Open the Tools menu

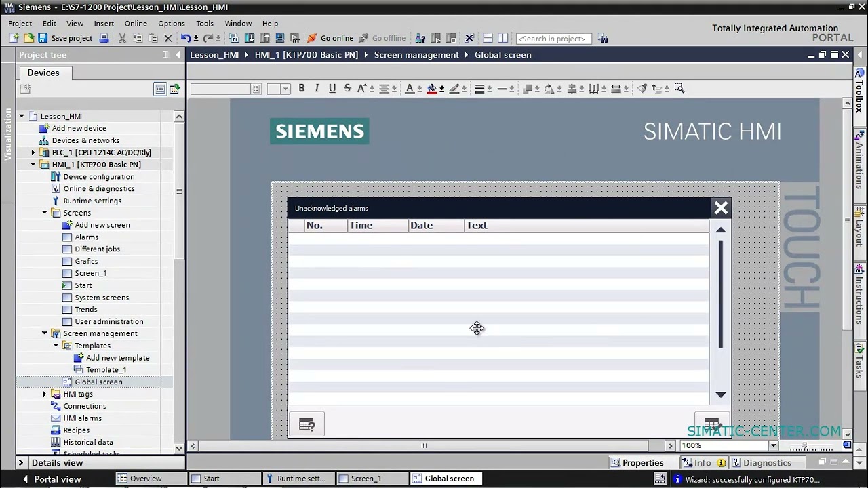point(205,23)
